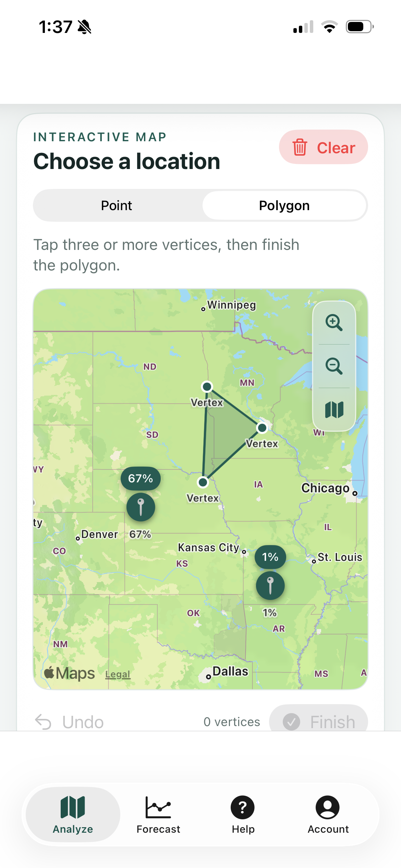The width and height of the screenshot is (401, 868).
Task: Tap the map style icon below zoom controls
Action: [x=334, y=410]
